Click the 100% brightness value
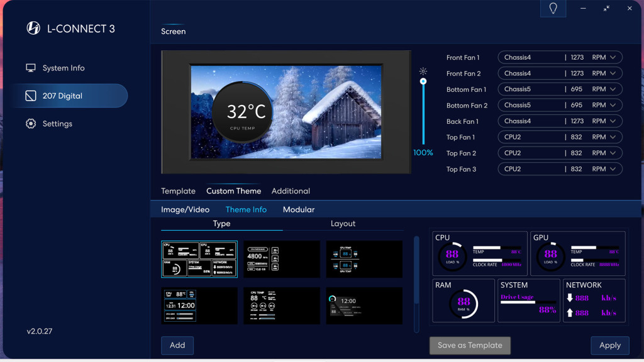644x362 pixels. (423, 153)
